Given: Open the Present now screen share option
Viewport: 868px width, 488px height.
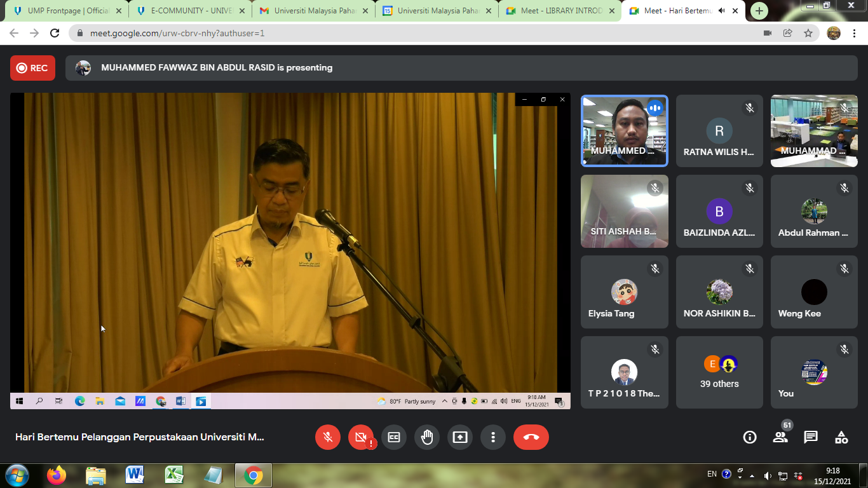Looking at the screenshot, I should pyautogui.click(x=460, y=437).
